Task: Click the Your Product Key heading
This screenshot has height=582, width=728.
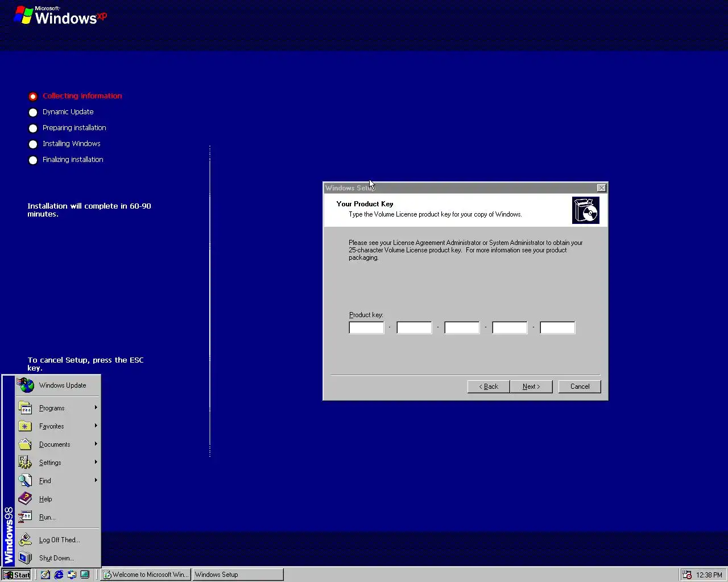Action: point(365,204)
